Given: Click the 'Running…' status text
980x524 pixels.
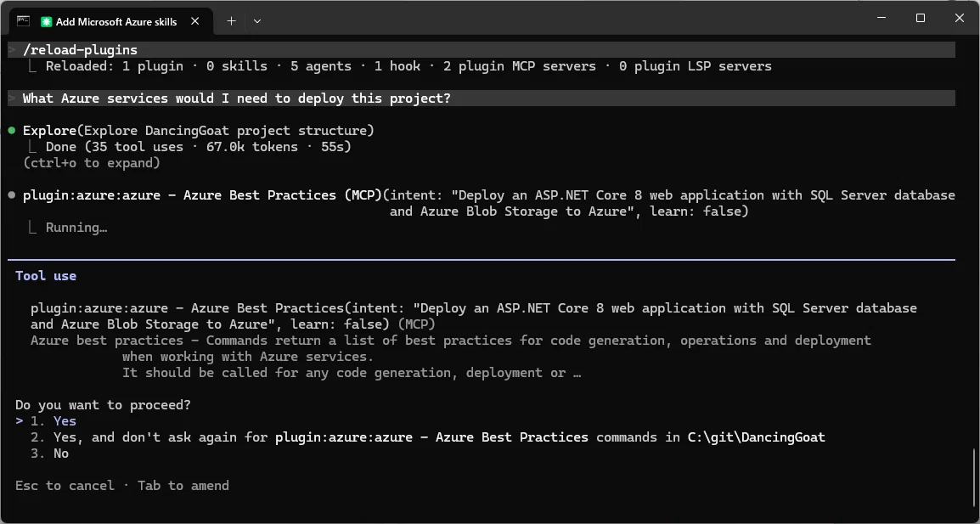Looking at the screenshot, I should tap(76, 228).
